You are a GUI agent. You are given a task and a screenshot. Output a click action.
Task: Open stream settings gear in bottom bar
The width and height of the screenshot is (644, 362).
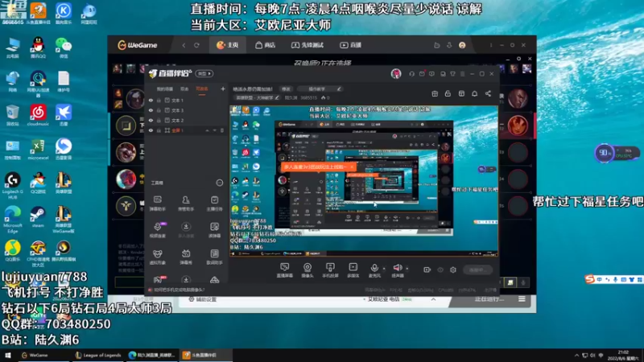point(453,269)
